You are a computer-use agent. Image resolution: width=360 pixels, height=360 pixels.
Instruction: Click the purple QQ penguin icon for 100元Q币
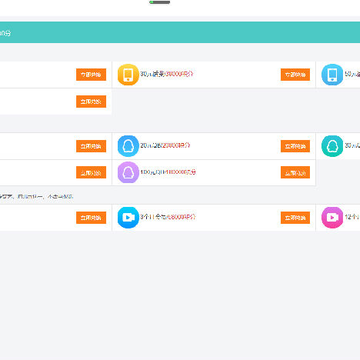[128, 172]
